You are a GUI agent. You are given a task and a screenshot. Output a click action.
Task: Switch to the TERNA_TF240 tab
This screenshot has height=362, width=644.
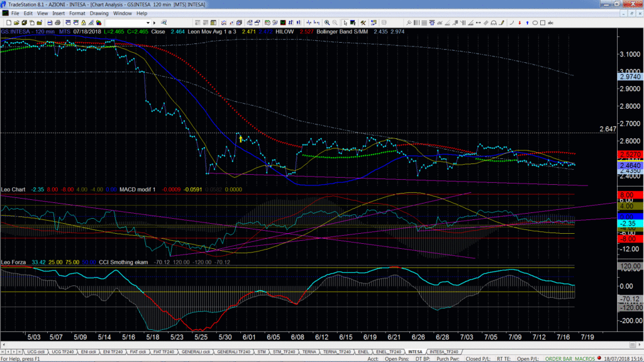coord(337,352)
